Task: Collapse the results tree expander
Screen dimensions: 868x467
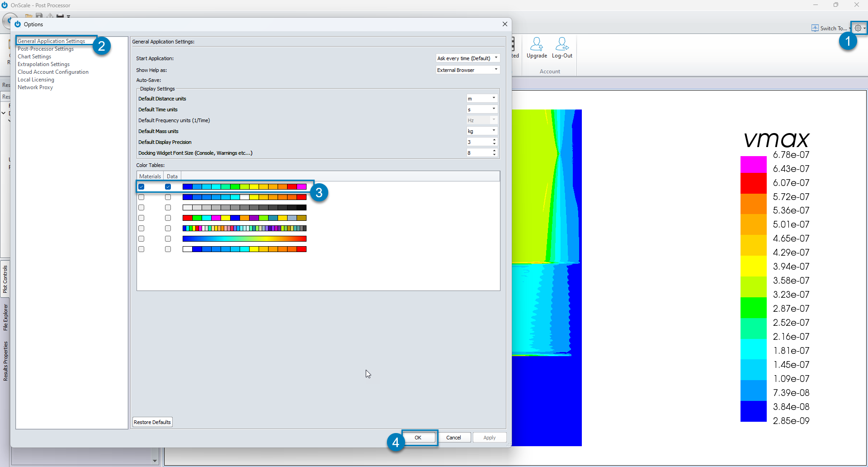Action: point(4,113)
